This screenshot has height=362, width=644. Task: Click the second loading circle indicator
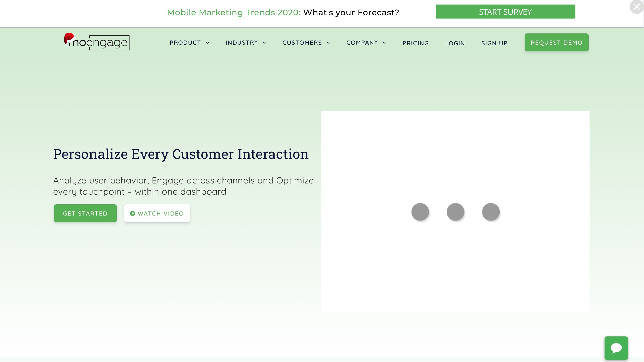pos(456,212)
